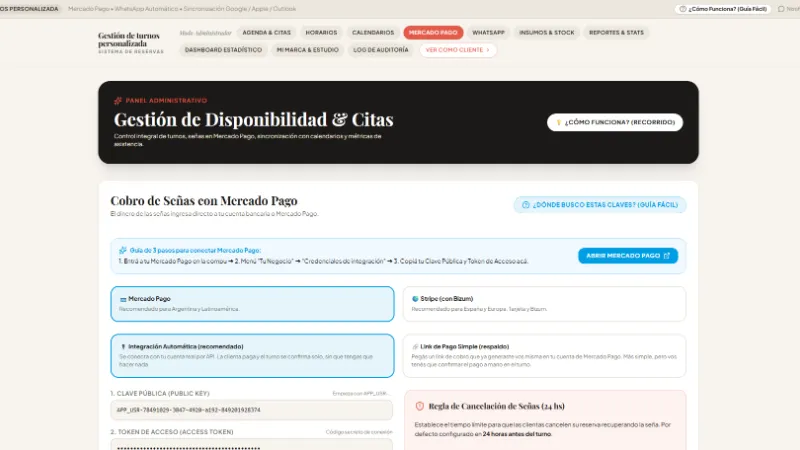Click 'Guía de 3 pasos para conectar Mercado Pago' text

tap(195, 251)
